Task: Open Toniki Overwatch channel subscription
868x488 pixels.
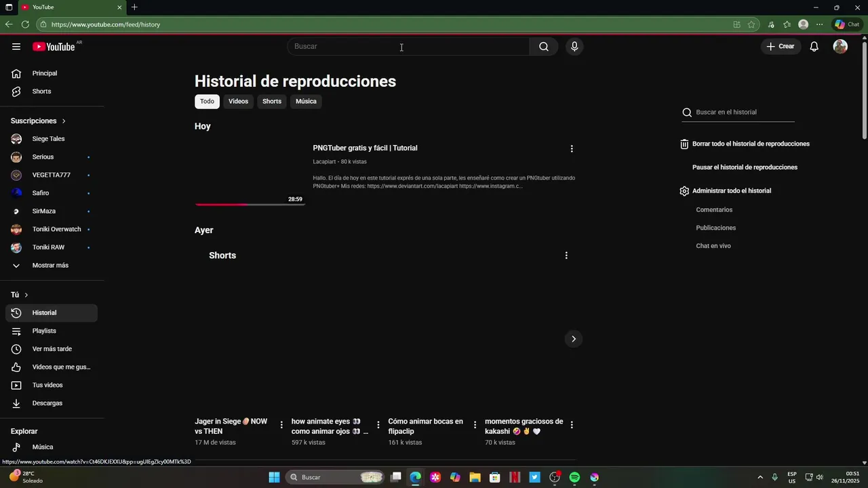Action: tap(52, 229)
